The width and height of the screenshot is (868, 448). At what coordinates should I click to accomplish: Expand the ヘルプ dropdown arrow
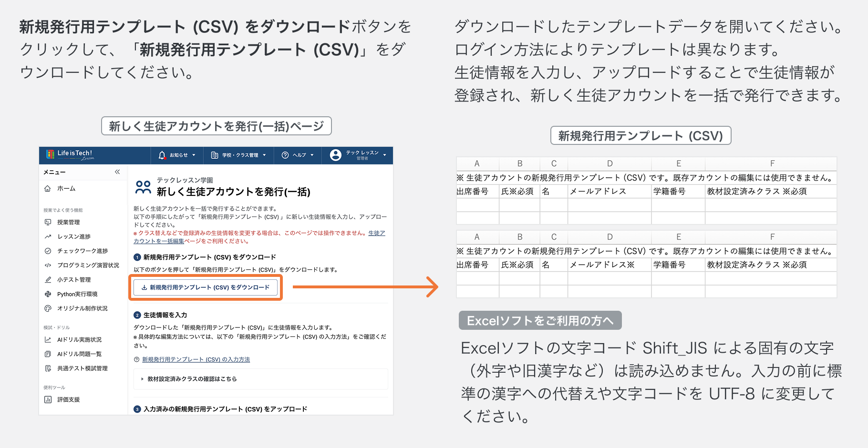click(312, 155)
